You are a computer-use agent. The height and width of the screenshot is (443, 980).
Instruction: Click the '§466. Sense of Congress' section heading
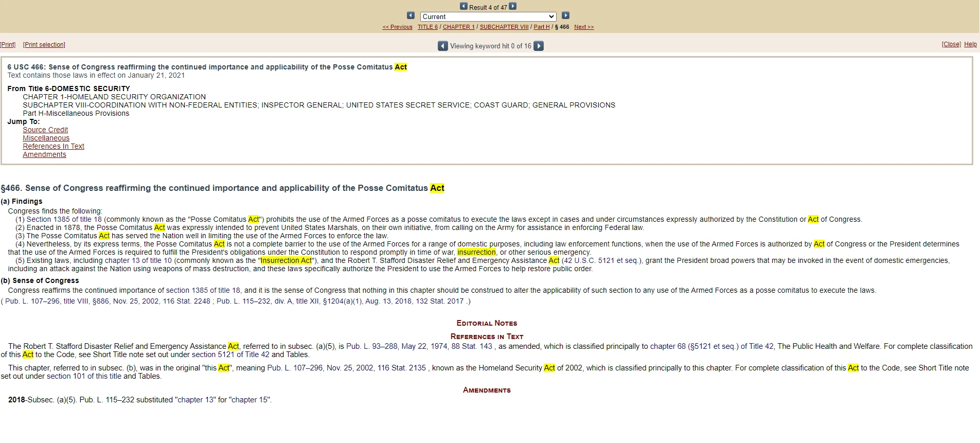click(x=222, y=188)
